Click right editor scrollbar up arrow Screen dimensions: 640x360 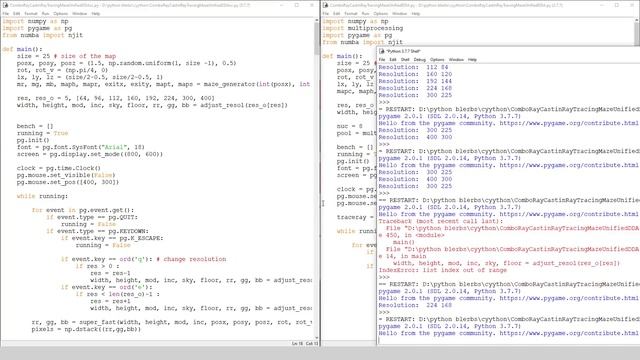coord(637,20)
